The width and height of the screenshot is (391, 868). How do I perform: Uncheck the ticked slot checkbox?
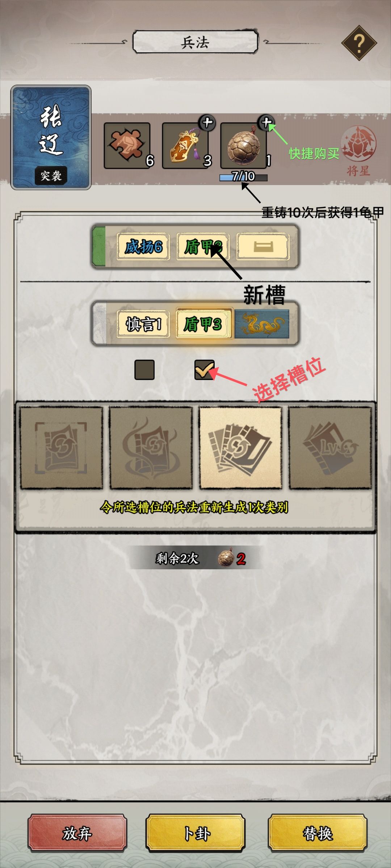[205, 370]
